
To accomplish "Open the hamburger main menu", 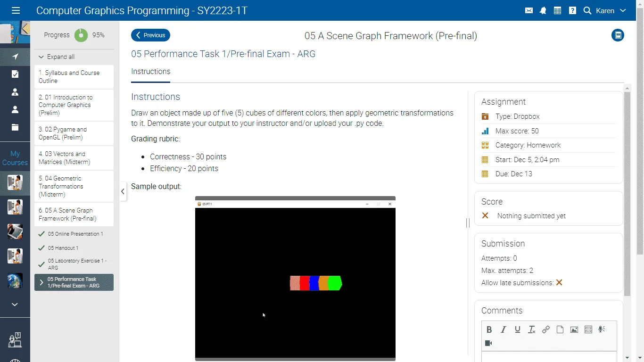I will [x=16, y=10].
